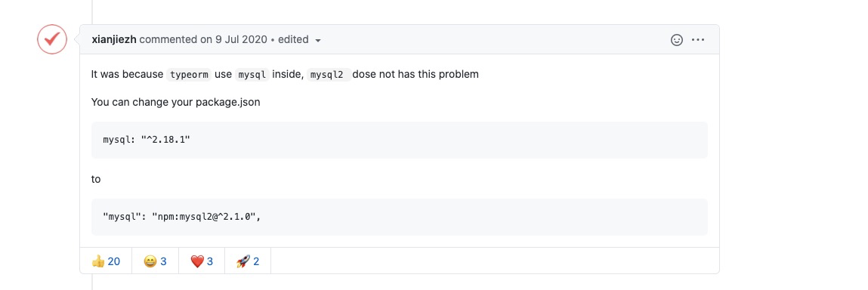Expand the edited history dropdown
The height and width of the screenshot is (290, 868).
(x=299, y=40)
